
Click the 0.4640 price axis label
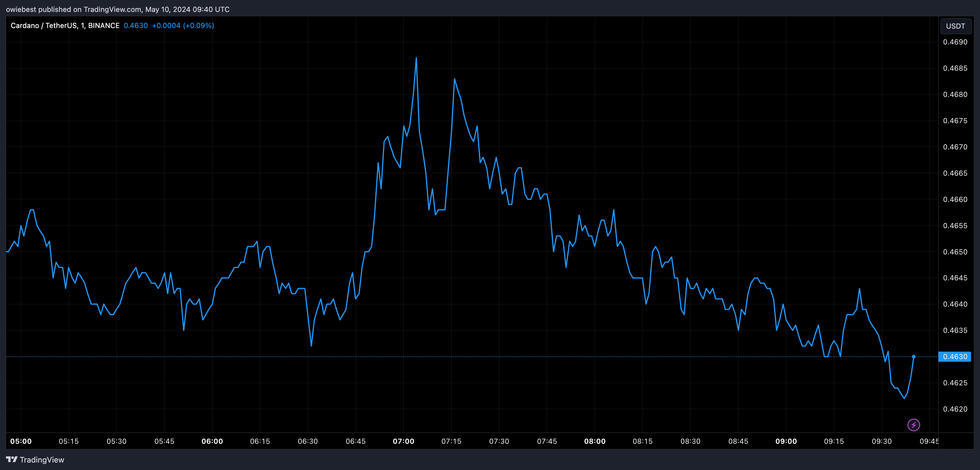(x=955, y=304)
